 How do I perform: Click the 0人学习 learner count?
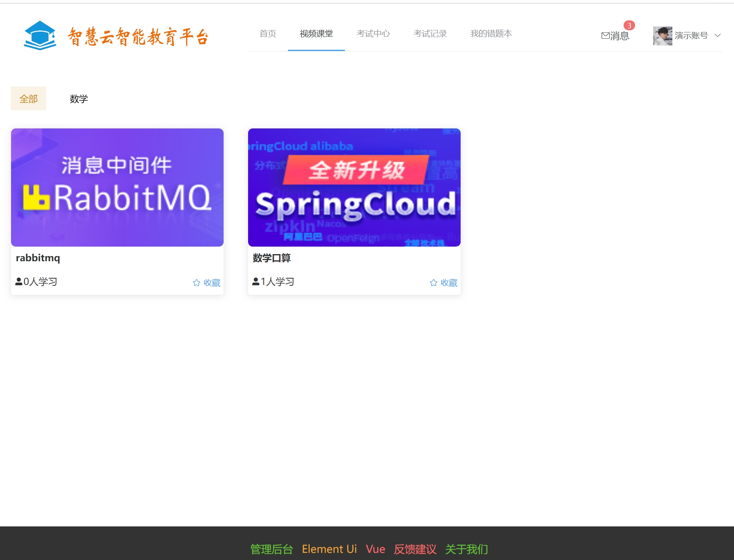[x=40, y=281]
